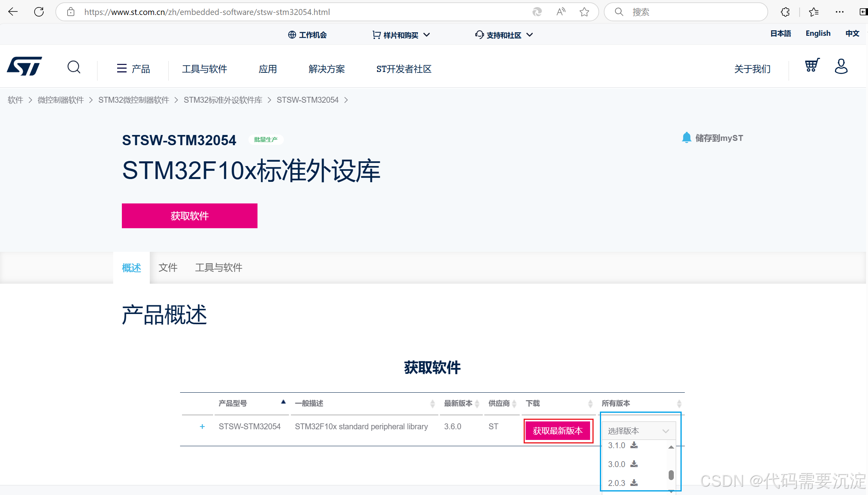Download version 3.1.0 via its download icon
The width and height of the screenshot is (868, 495).
pyautogui.click(x=634, y=445)
